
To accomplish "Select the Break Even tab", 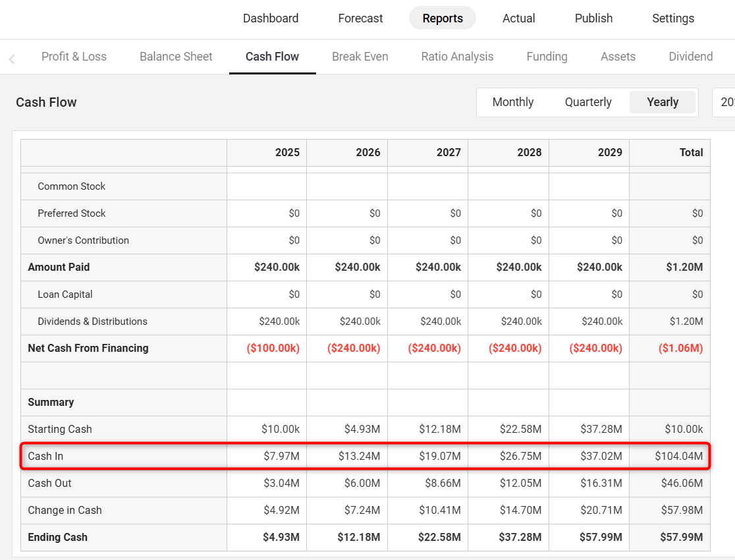I will 360,57.
